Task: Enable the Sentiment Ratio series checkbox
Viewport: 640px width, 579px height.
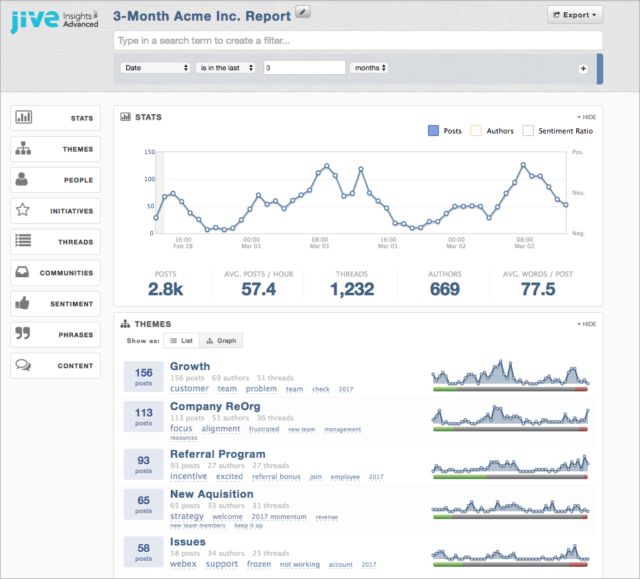Action: coord(529,131)
